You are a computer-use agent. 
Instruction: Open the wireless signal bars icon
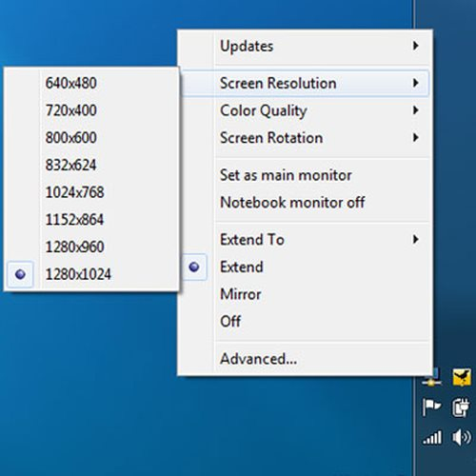tap(432, 437)
